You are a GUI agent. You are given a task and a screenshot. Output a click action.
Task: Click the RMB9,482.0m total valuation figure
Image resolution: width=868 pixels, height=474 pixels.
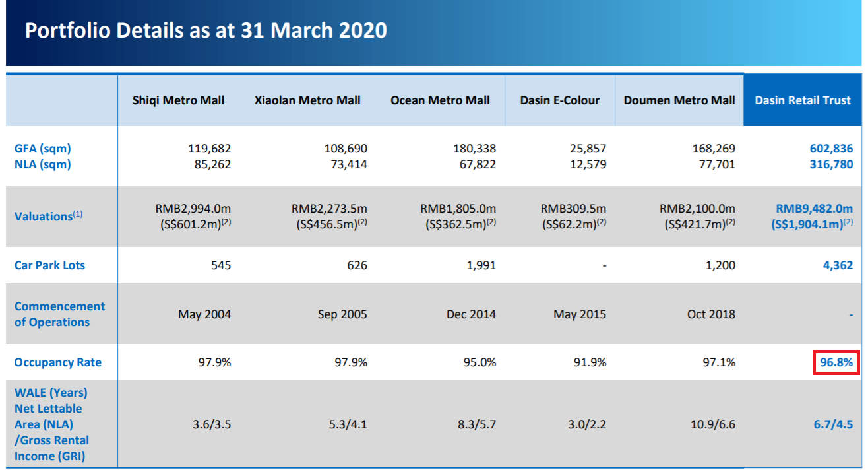[x=814, y=209]
